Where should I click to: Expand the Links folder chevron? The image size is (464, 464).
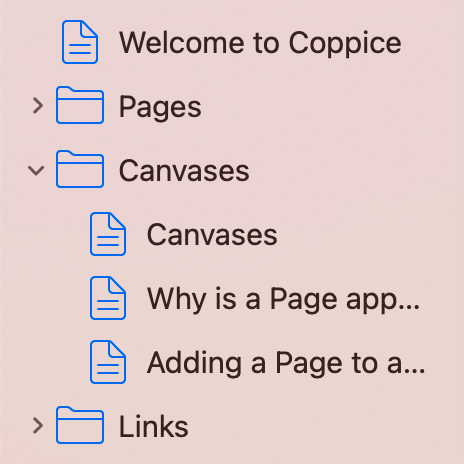pos(38,426)
